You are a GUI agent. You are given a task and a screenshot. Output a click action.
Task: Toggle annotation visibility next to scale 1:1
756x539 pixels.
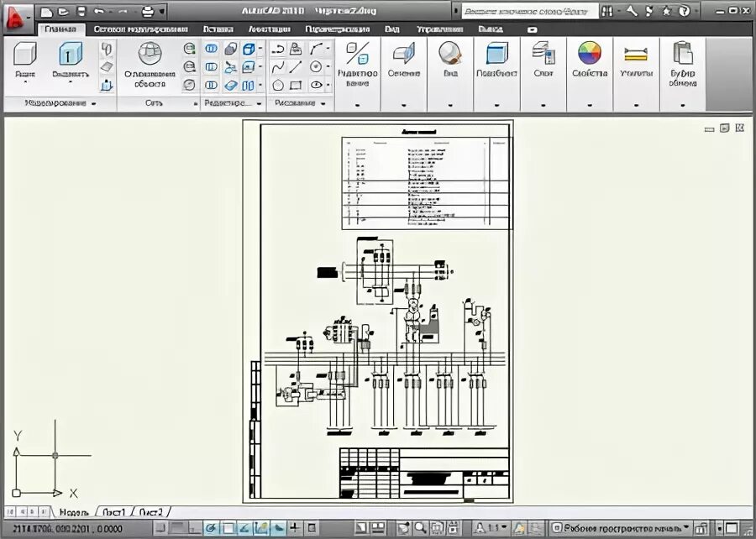coord(519,528)
